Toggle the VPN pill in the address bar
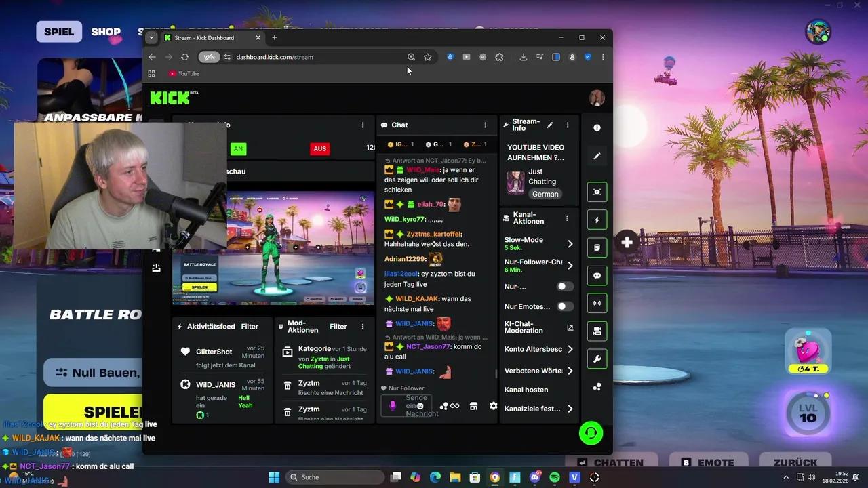Screen dimensions: 868x488 tap(209, 57)
